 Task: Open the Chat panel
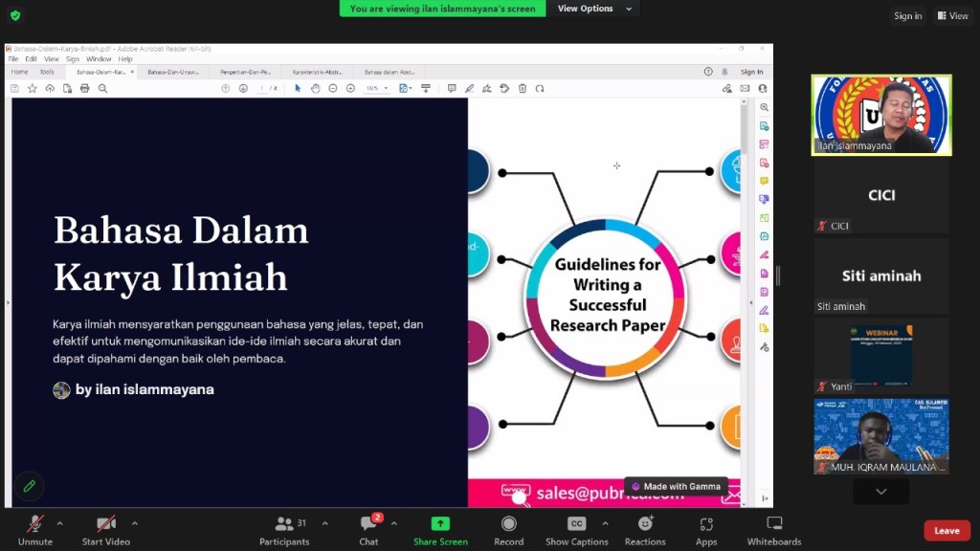[368, 530]
